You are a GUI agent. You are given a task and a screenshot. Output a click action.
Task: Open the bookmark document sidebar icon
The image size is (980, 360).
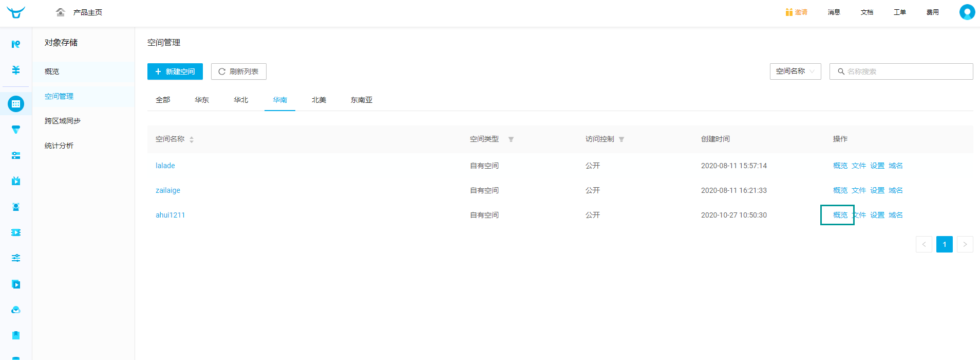click(x=16, y=335)
